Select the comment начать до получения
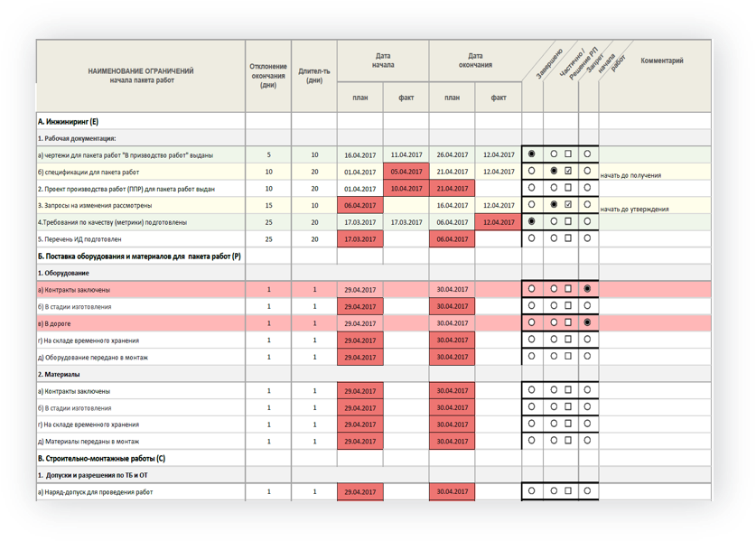Viewport: 756px width, 541px height. [x=630, y=175]
